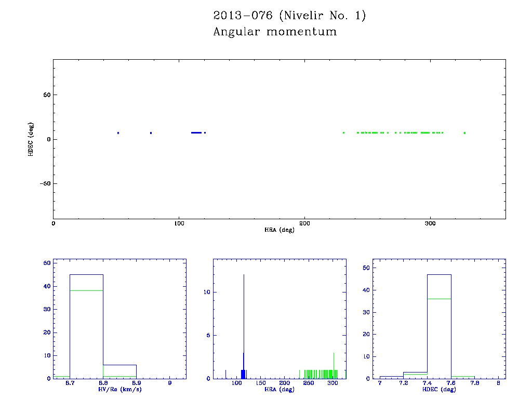
Task: Click the dense blue cluster near HRA 110
Action: coord(196,132)
